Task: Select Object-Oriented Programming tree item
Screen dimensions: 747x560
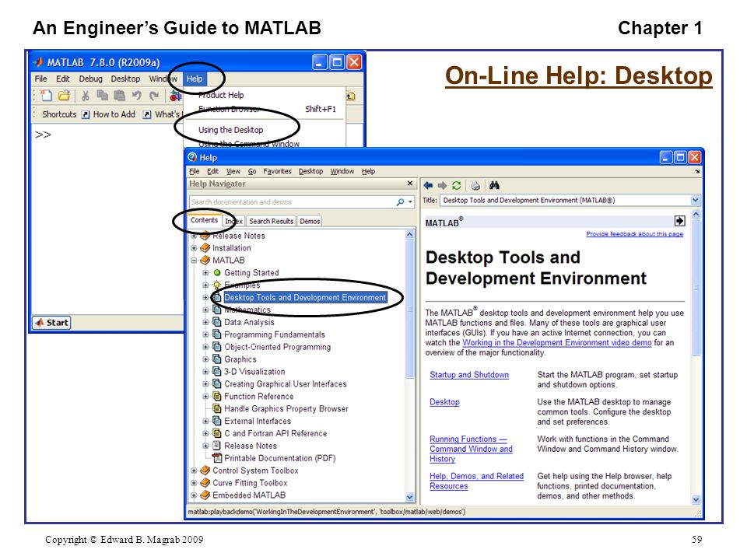Action: (277, 347)
